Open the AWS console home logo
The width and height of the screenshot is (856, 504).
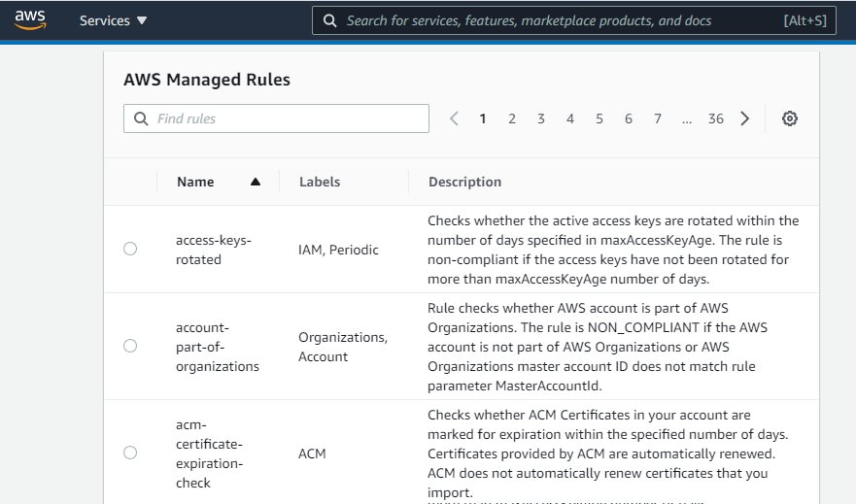[x=30, y=20]
